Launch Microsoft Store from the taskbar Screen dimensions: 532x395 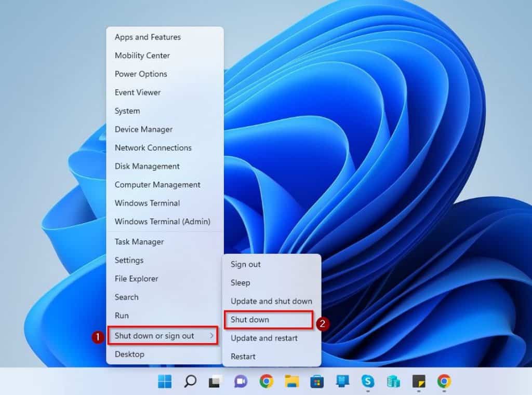coord(317,382)
